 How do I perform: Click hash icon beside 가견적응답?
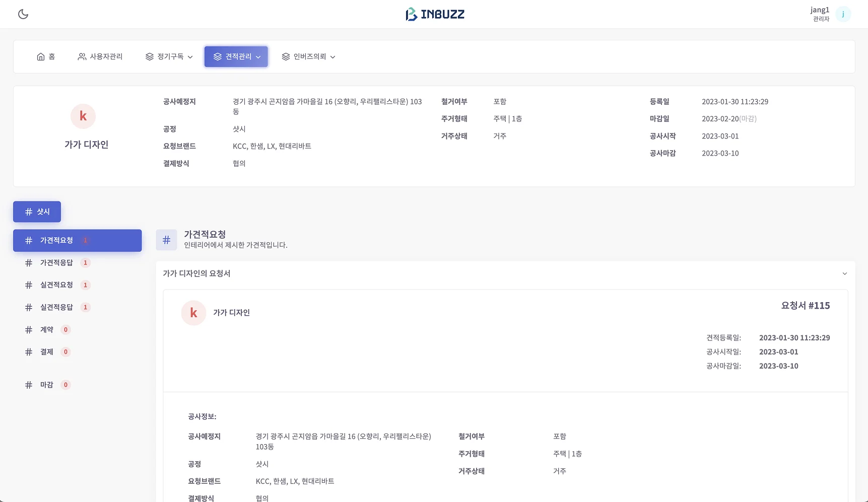point(29,263)
